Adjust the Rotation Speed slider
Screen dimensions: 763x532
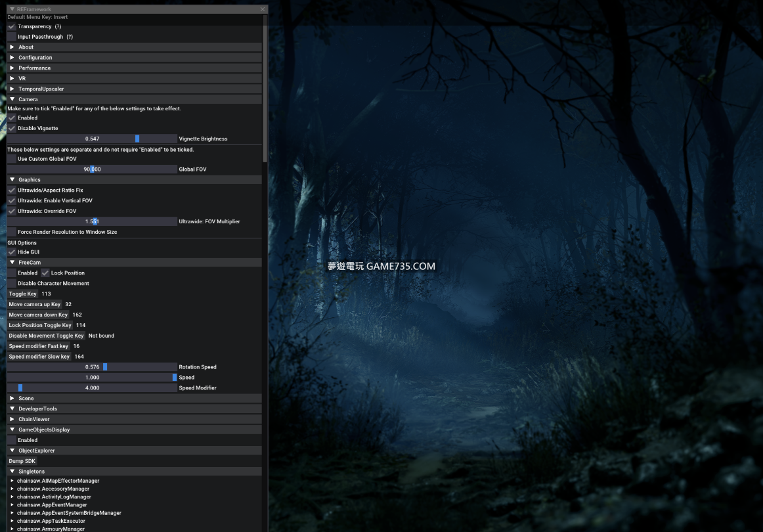[x=92, y=367]
